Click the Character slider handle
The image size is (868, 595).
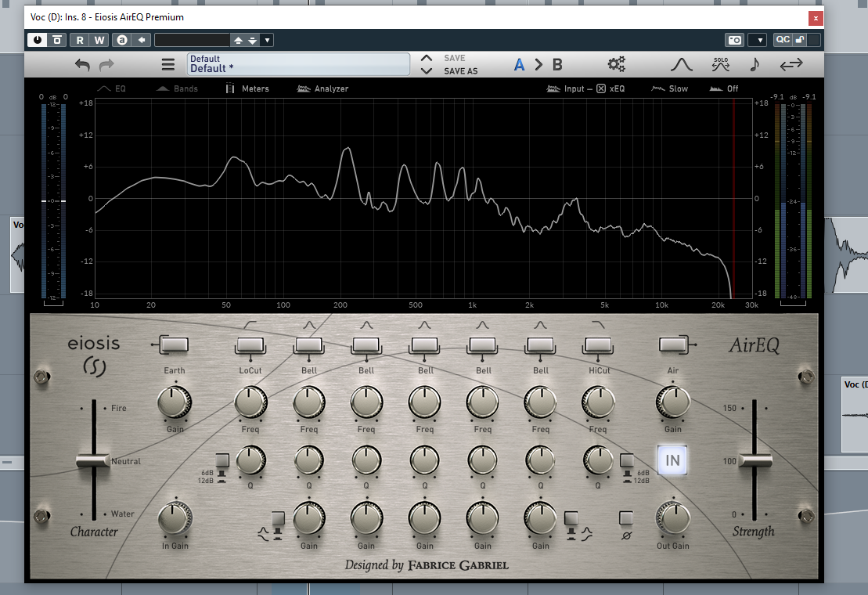pos(93,460)
